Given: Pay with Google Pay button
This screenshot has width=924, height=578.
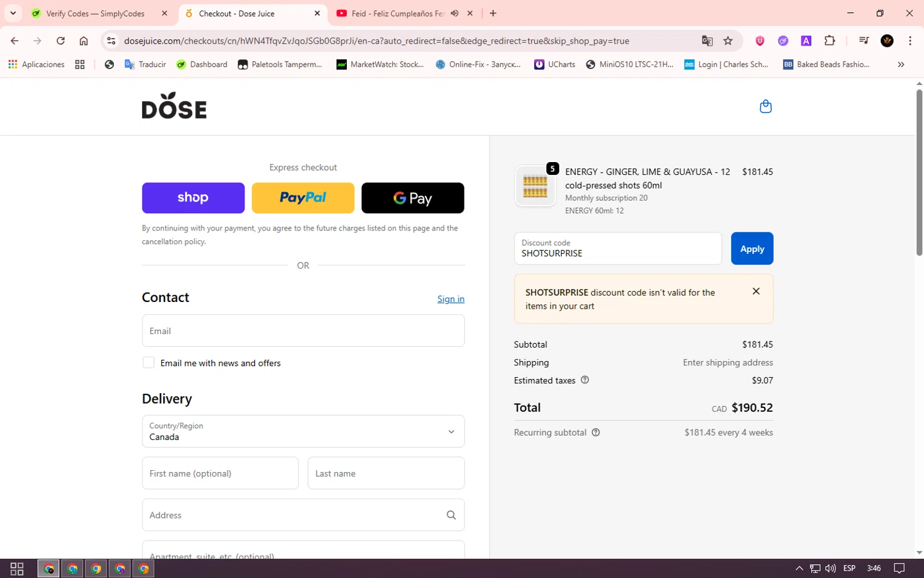Looking at the screenshot, I should pos(413,198).
